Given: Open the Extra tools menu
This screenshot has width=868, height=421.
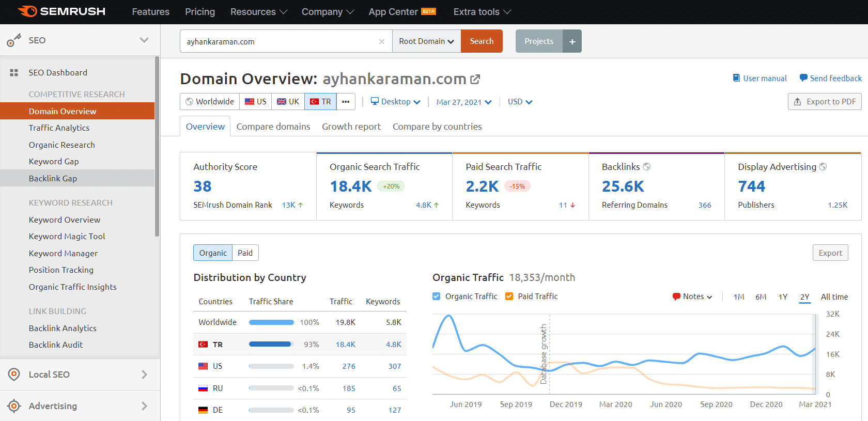Looking at the screenshot, I should point(482,12).
